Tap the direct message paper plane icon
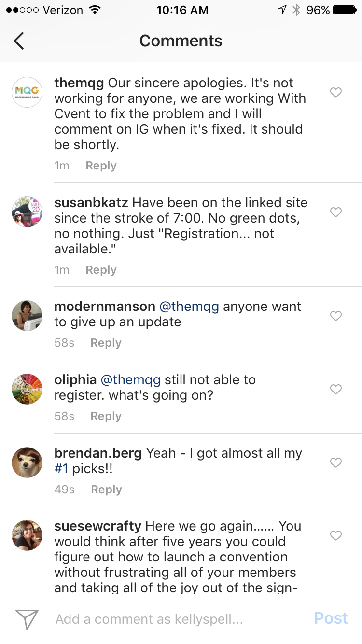Screen dimensions: 362x644 tap(27, 618)
